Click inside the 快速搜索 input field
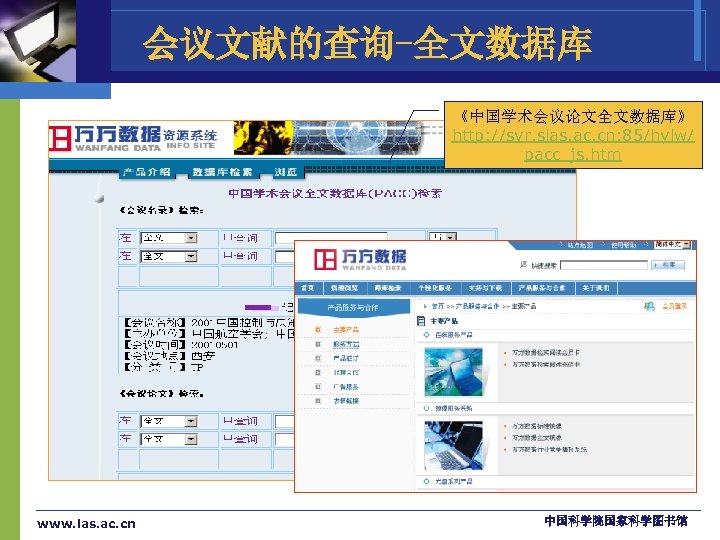This screenshot has height=540, width=720. [x=604, y=265]
